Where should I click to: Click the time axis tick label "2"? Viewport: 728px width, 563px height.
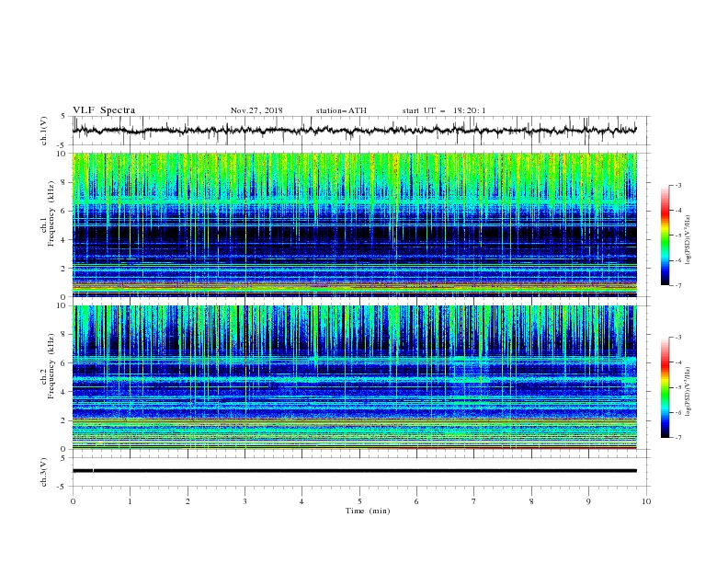coord(188,501)
